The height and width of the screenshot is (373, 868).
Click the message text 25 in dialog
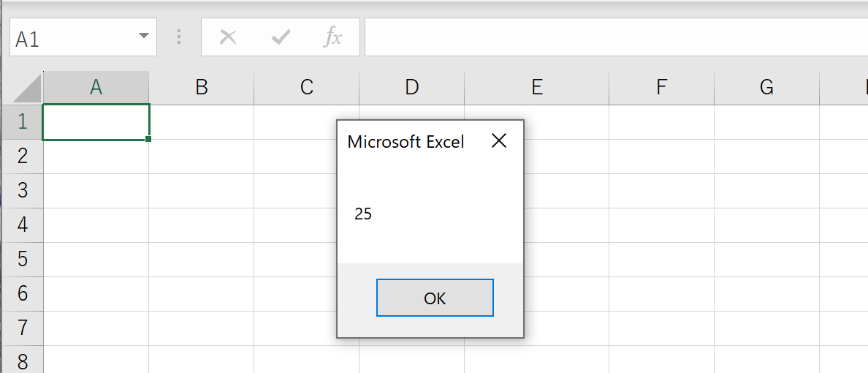click(363, 214)
